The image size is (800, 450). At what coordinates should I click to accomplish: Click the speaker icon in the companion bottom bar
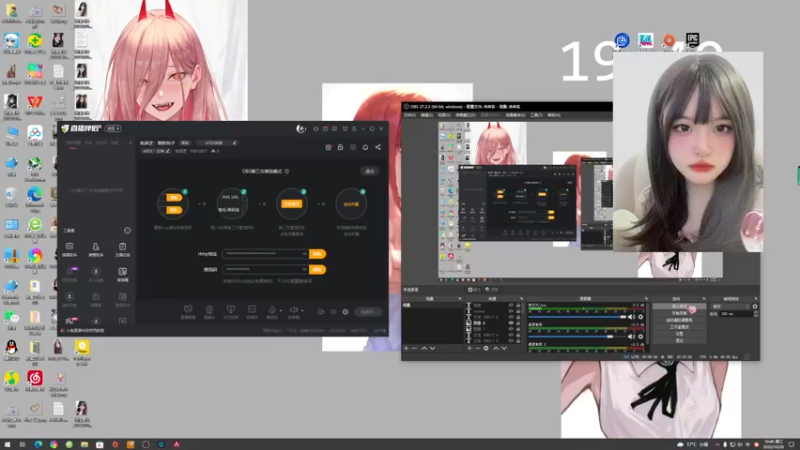click(293, 310)
